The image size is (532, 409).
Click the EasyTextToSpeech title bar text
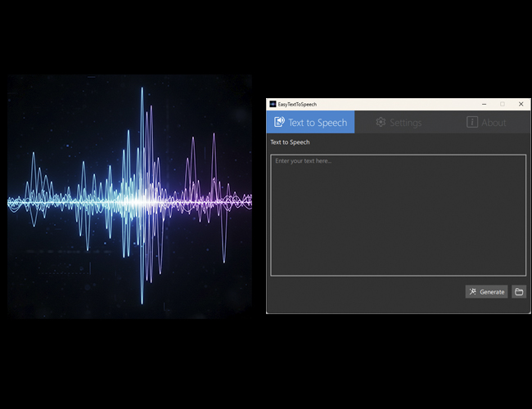click(x=297, y=105)
